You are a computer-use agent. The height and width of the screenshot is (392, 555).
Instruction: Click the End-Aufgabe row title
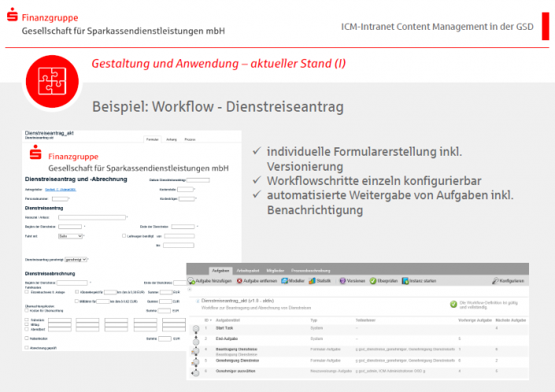pos(227,338)
